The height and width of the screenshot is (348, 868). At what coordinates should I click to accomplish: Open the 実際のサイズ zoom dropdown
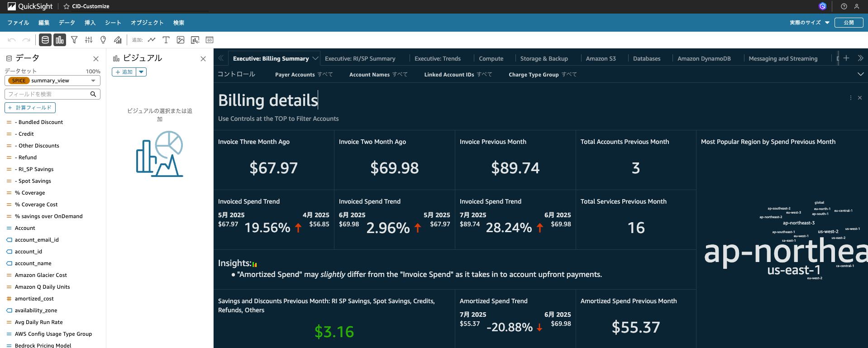(x=809, y=23)
